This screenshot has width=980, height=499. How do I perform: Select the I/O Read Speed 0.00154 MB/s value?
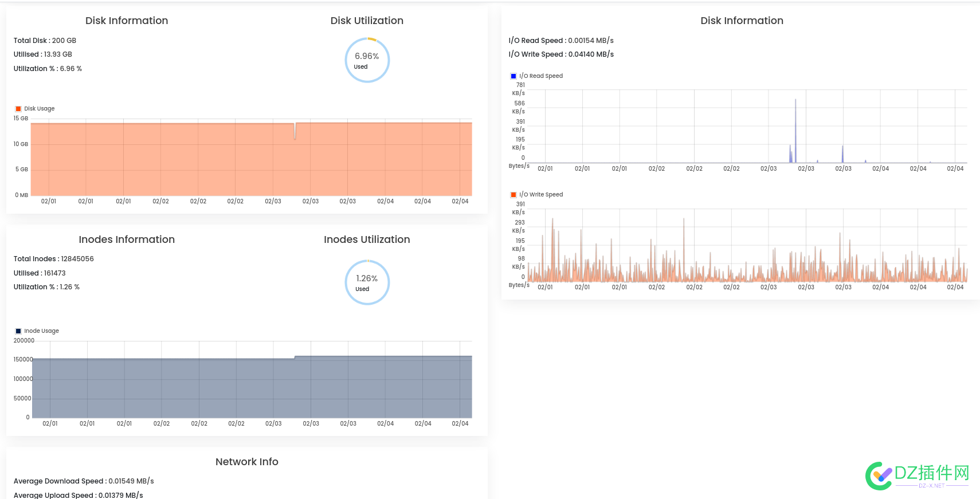tap(591, 41)
